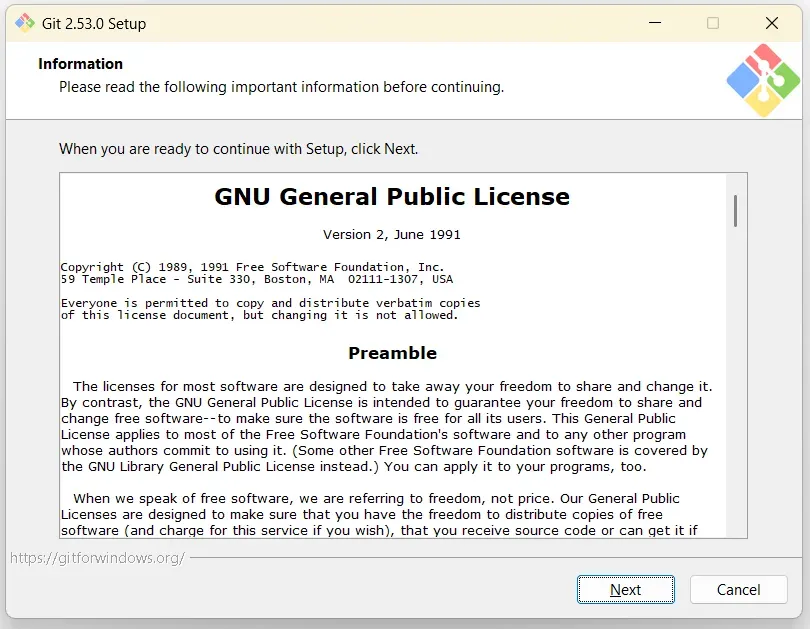Click 'Please read the following important information' text
The height and width of the screenshot is (629, 810).
click(282, 87)
